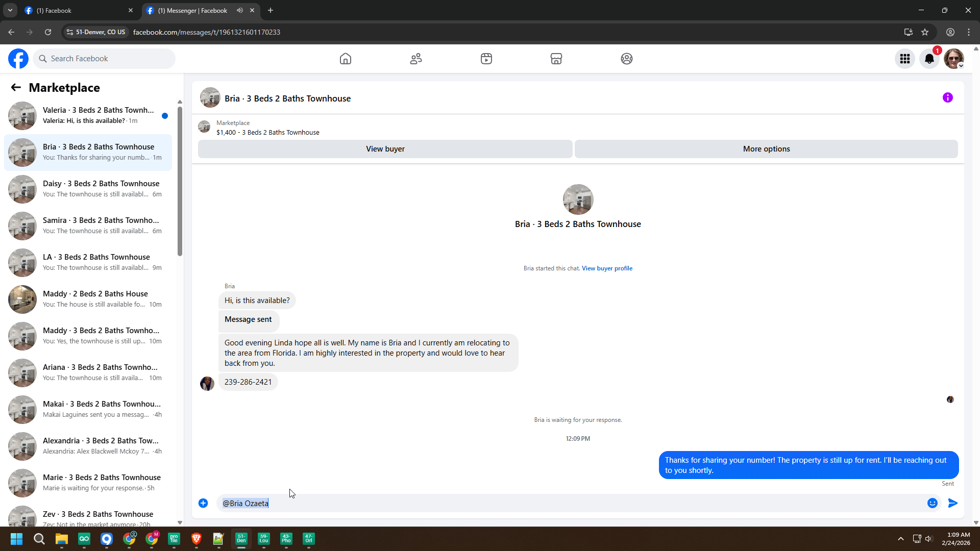Screen dimensions: 980x551
Task: Open the Reels video icon
Action: tap(486, 59)
